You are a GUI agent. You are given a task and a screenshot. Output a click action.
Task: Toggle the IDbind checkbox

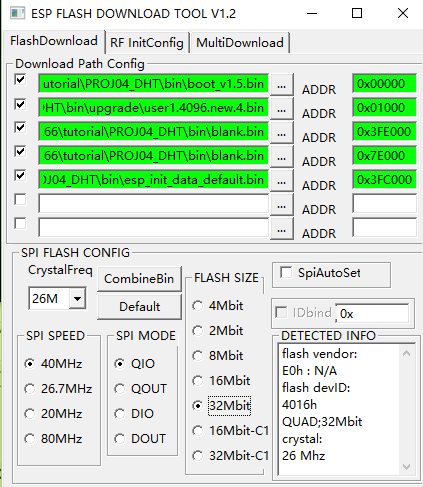click(281, 312)
